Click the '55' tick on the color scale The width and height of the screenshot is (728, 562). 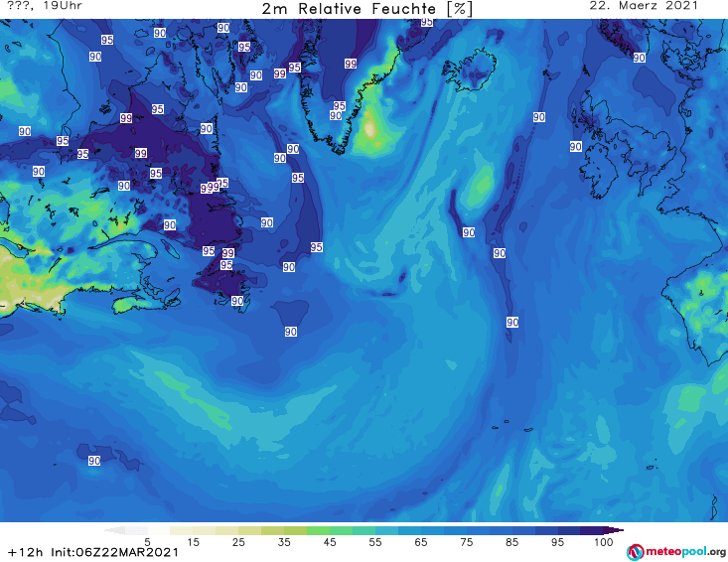tap(375, 542)
